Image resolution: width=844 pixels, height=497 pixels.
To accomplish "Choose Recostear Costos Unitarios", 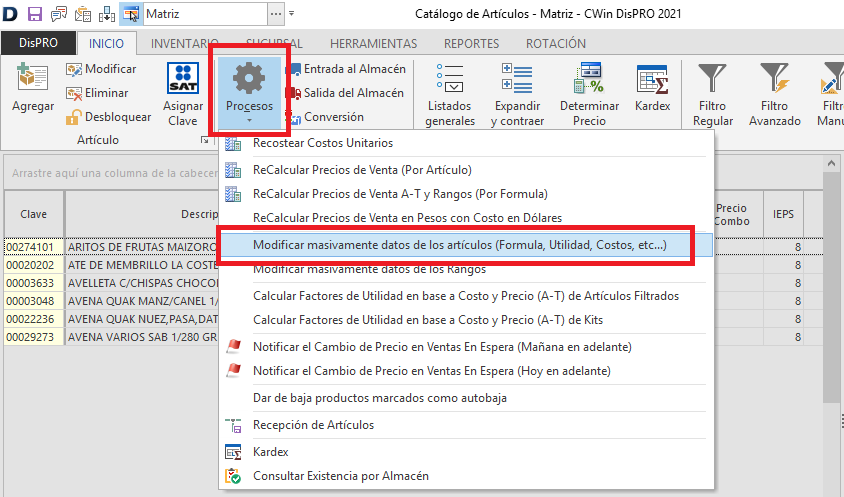I will pyautogui.click(x=323, y=144).
